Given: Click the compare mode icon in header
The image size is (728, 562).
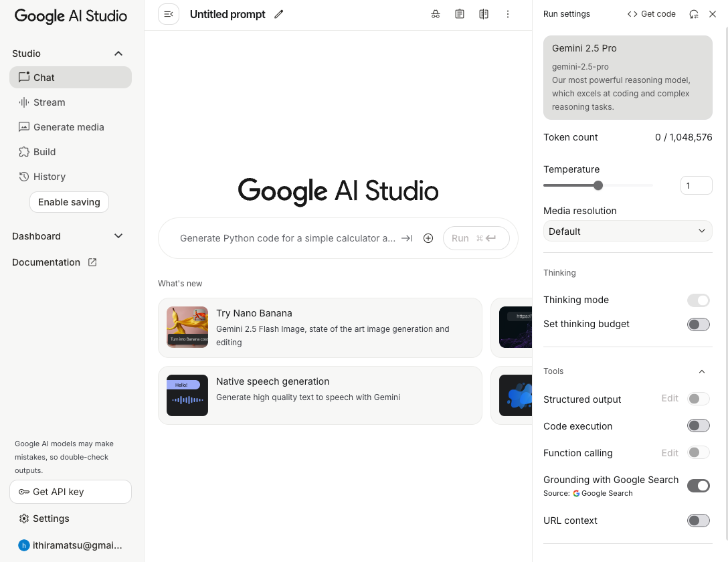Looking at the screenshot, I should [484, 14].
